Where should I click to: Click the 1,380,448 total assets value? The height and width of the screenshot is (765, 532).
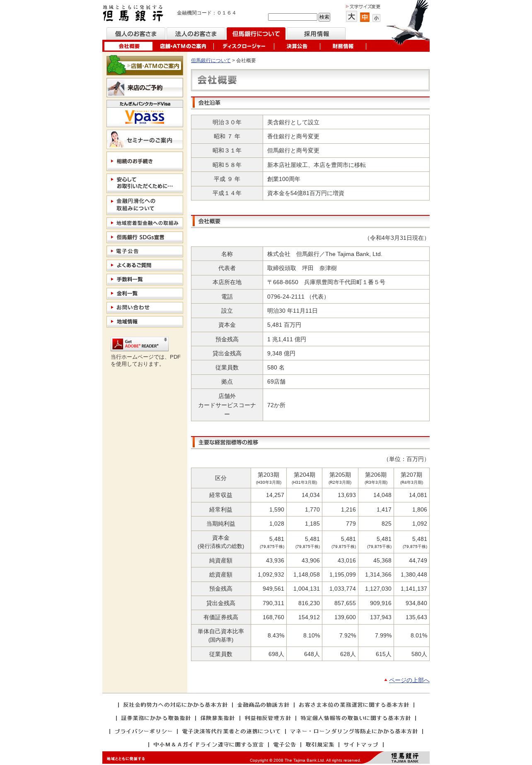pos(414,574)
